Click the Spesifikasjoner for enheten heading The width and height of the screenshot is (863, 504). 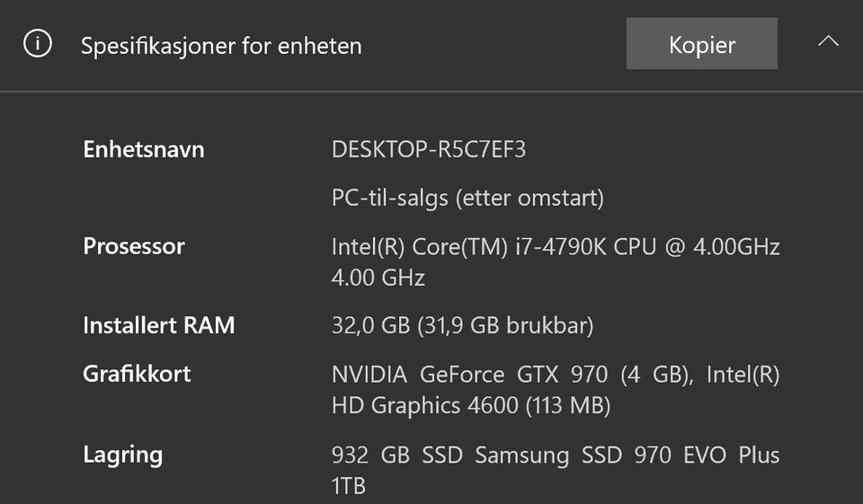[221, 46]
